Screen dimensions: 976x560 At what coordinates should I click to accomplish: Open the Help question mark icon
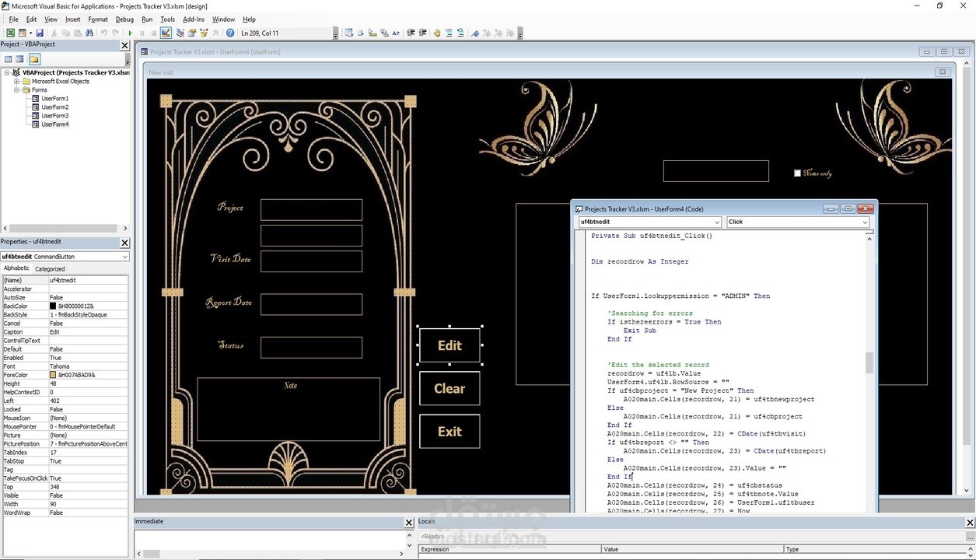pyautogui.click(x=230, y=33)
